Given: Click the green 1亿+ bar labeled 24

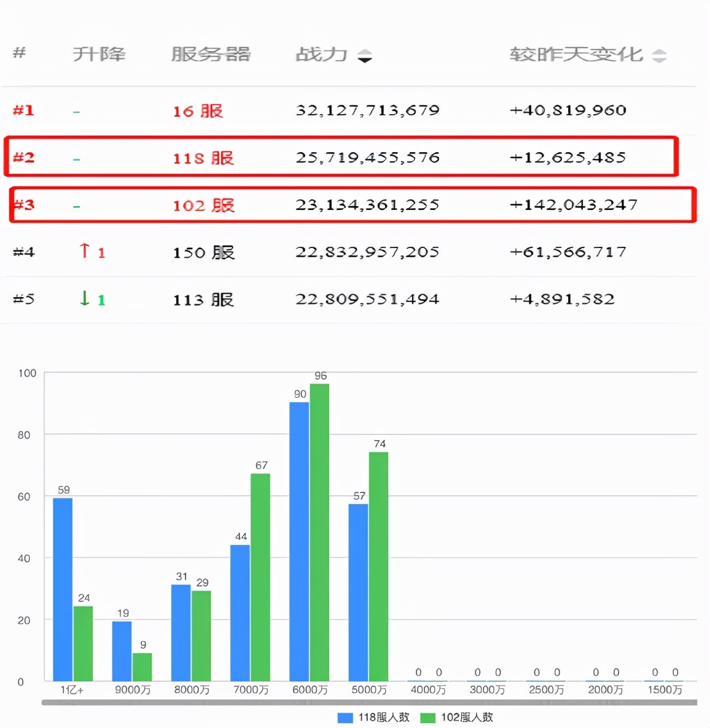Looking at the screenshot, I should [83, 644].
